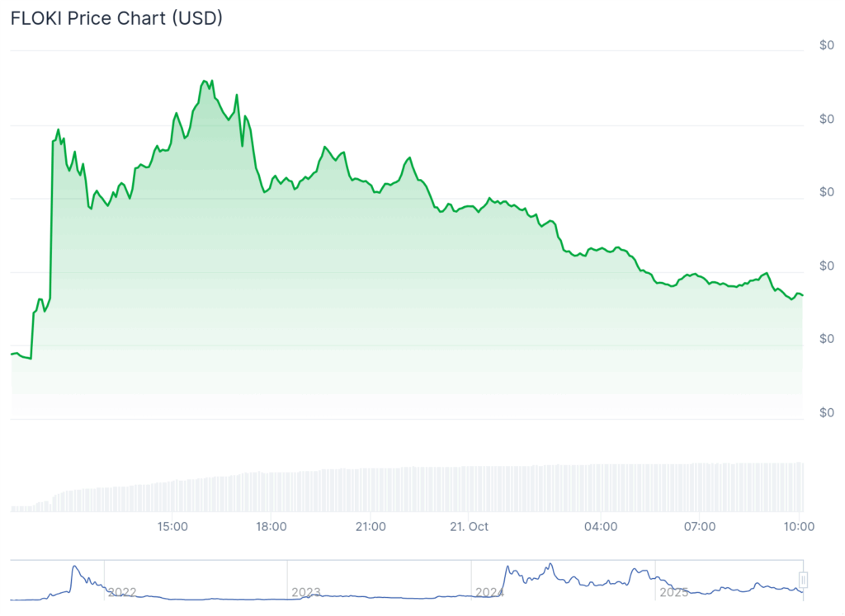845x616 pixels.
Task: Click the late-2021 price spike in navigator
Action: 74,567
